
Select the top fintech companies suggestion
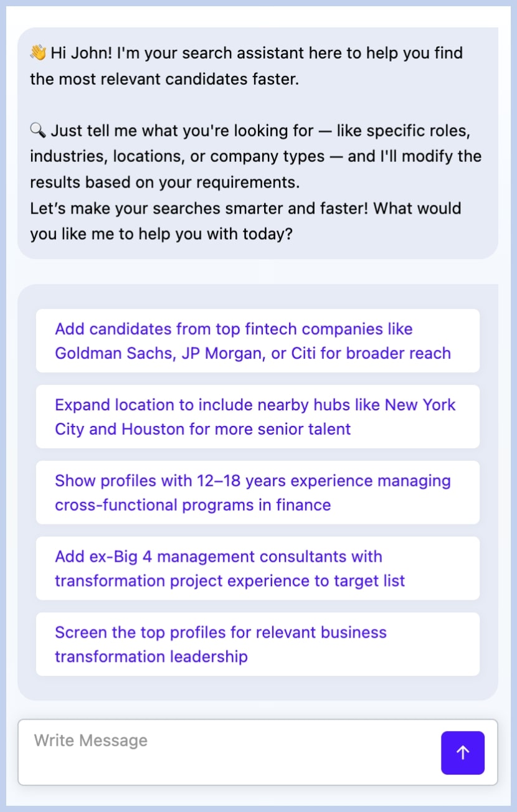pos(257,341)
